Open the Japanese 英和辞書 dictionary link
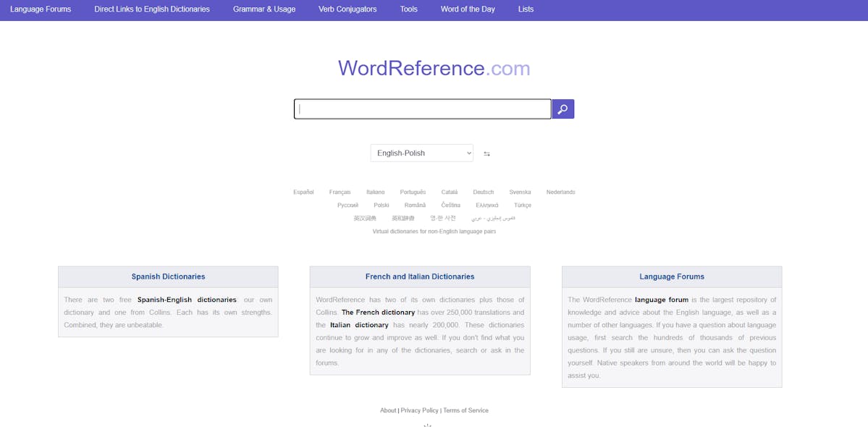 [x=403, y=219]
